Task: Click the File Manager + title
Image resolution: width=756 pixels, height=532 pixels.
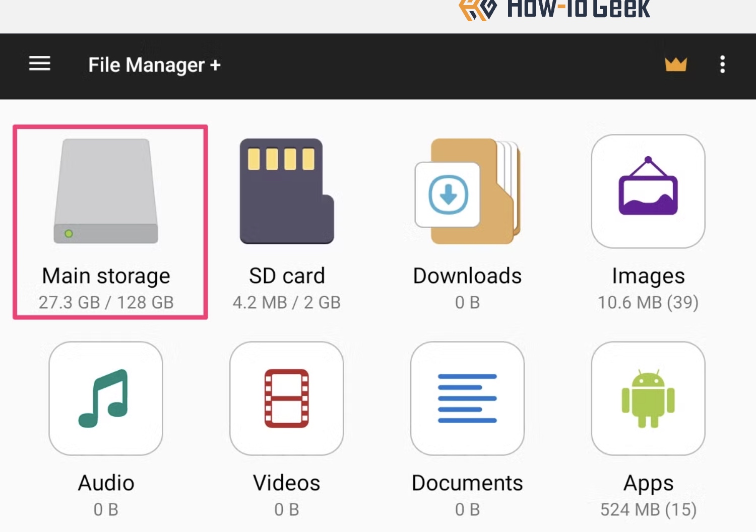Action: (x=155, y=65)
